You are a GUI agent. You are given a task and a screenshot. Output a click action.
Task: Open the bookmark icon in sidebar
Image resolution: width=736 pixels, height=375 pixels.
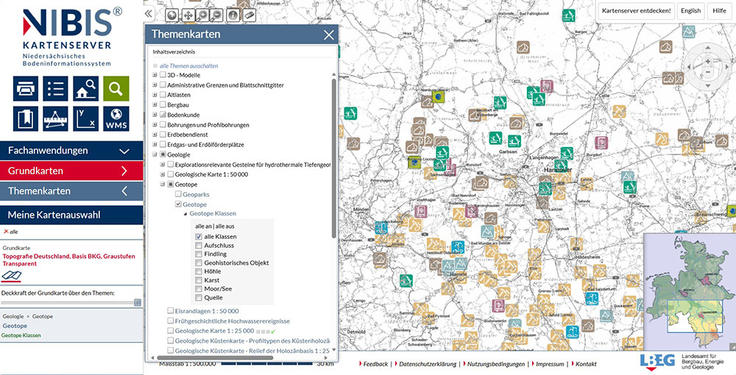click(x=25, y=119)
